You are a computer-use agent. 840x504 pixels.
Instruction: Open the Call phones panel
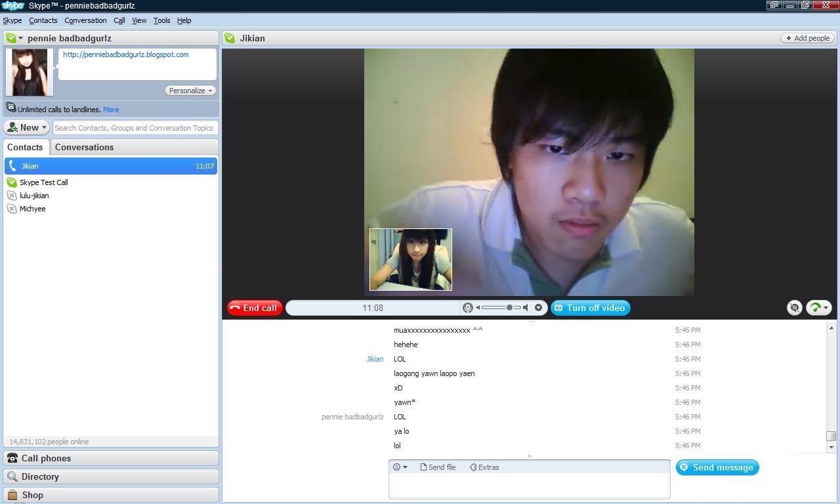click(111, 458)
